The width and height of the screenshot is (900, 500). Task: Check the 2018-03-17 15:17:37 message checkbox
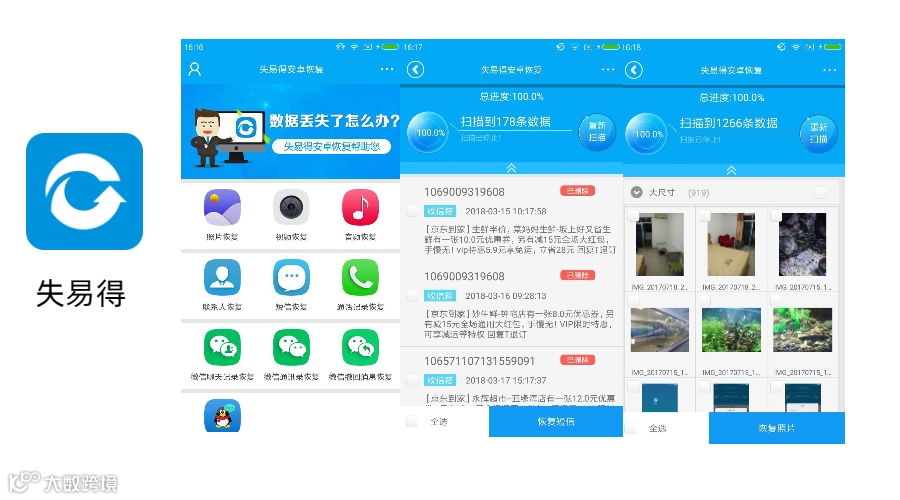(412, 380)
